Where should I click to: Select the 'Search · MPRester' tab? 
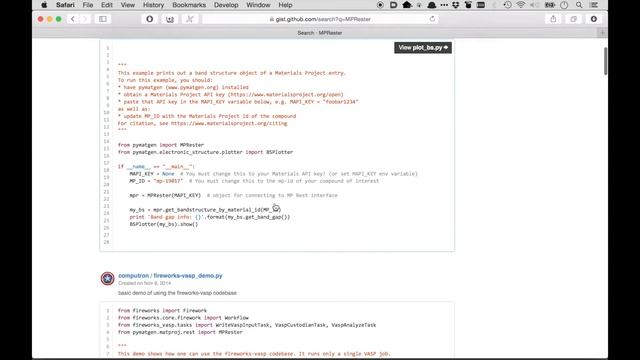coord(320,33)
